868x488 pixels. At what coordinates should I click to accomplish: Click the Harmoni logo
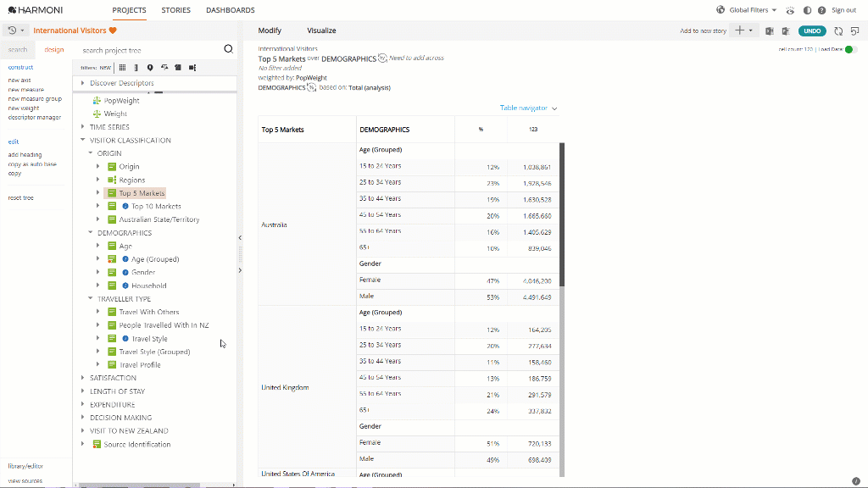pyautogui.click(x=36, y=10)
